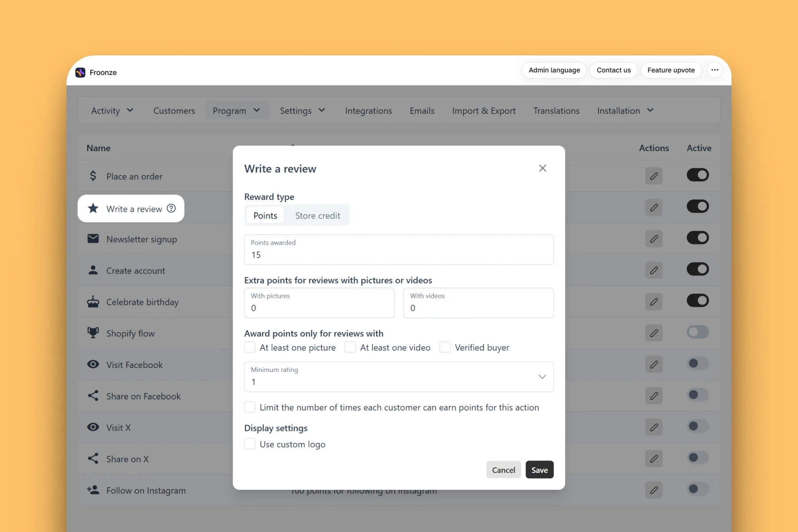This screenshot has width=798, height=532.
Task: Click the share icon for Share on Facebook
Action: (x=93, y=396)
